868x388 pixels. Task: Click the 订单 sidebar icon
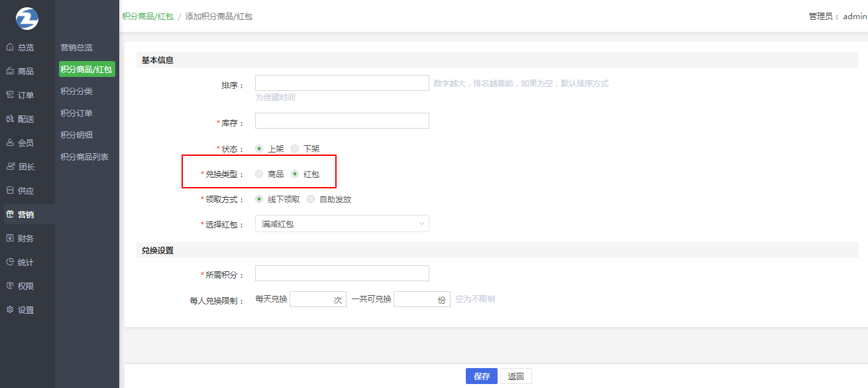coord(9,95)
